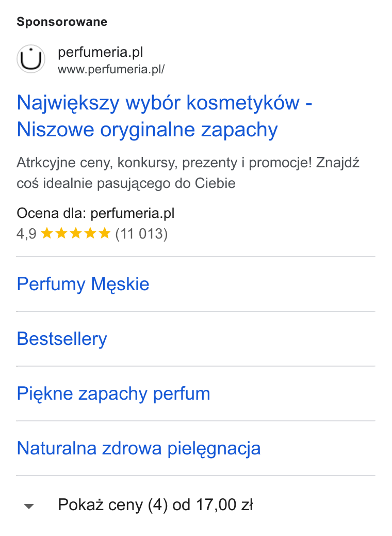The width and height of the screenshot is (392, 536).
Task: Open the "Perfumy Męskie" sitelink
Action: click(83, 284)
